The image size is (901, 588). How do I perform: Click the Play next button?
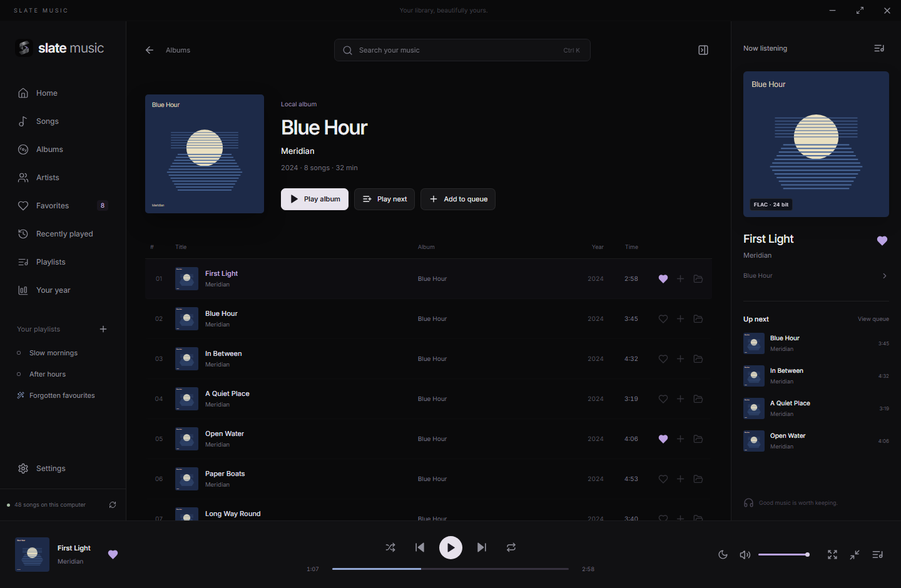[384, 199]
